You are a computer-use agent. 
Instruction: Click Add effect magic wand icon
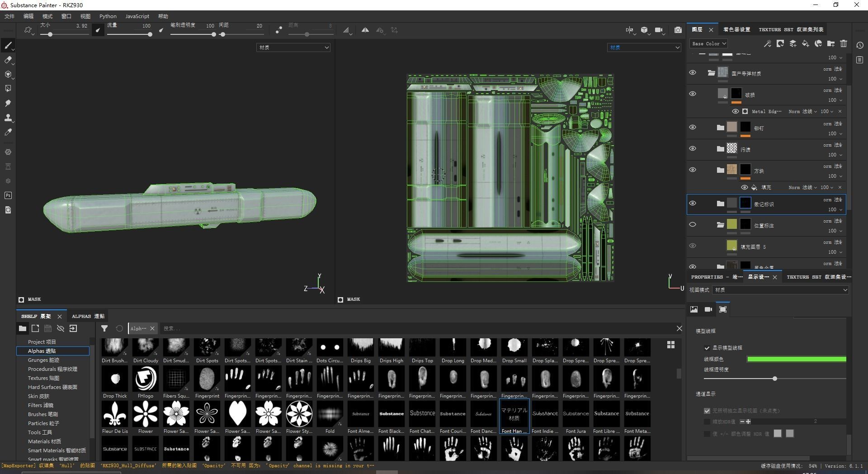[x=767, y=43]
